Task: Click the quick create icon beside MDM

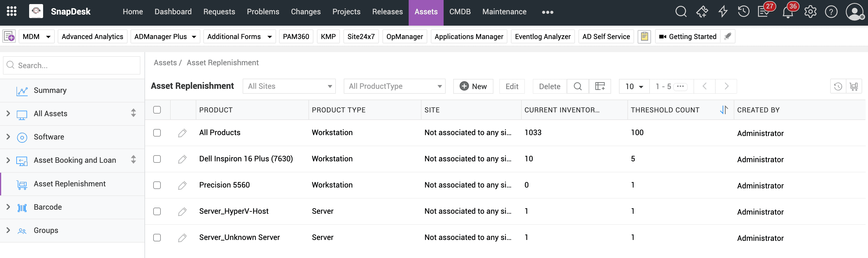Action: pyautogui.click(x=9, y=36)
